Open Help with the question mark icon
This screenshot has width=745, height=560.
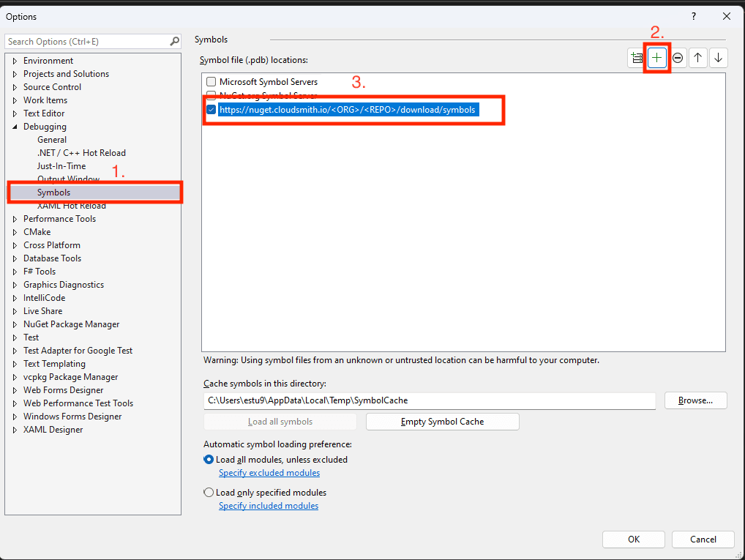pos(693,16)
